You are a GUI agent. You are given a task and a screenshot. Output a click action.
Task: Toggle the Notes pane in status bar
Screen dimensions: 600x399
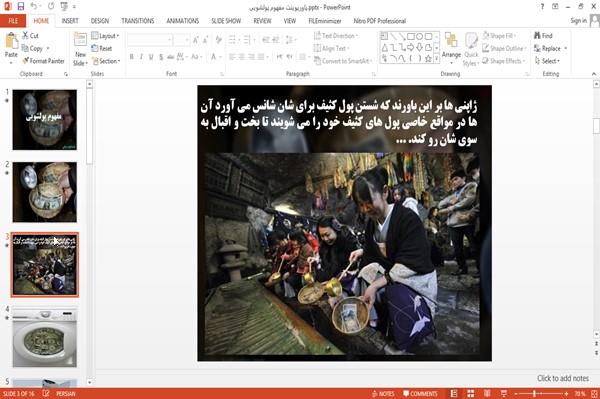(x=383, y=394)
